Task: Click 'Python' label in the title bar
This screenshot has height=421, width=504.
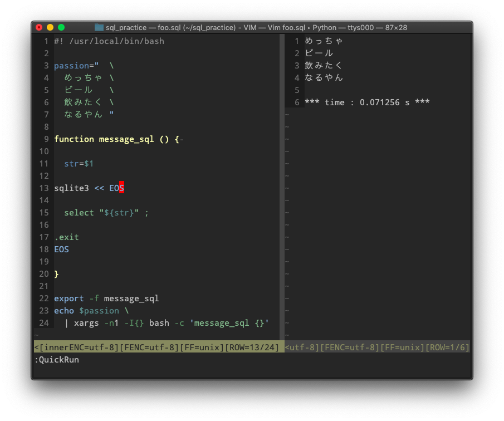Action: coord(324,27)
